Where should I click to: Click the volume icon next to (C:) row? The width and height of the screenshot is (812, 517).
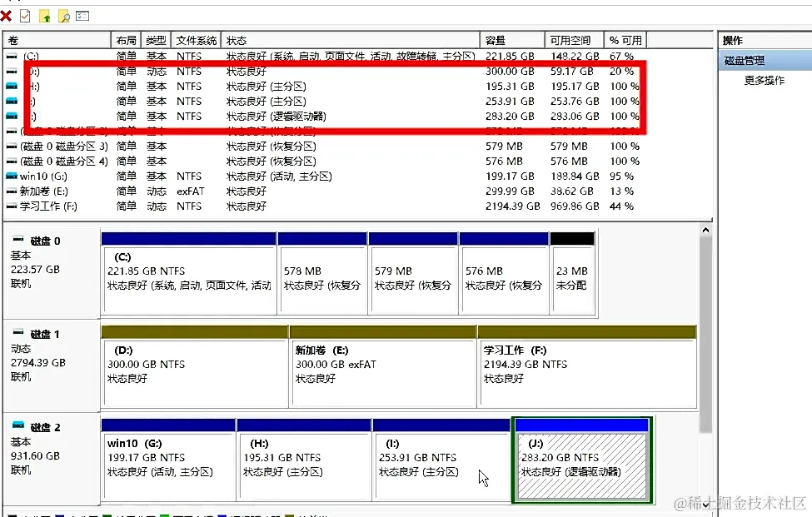point(12,56)
